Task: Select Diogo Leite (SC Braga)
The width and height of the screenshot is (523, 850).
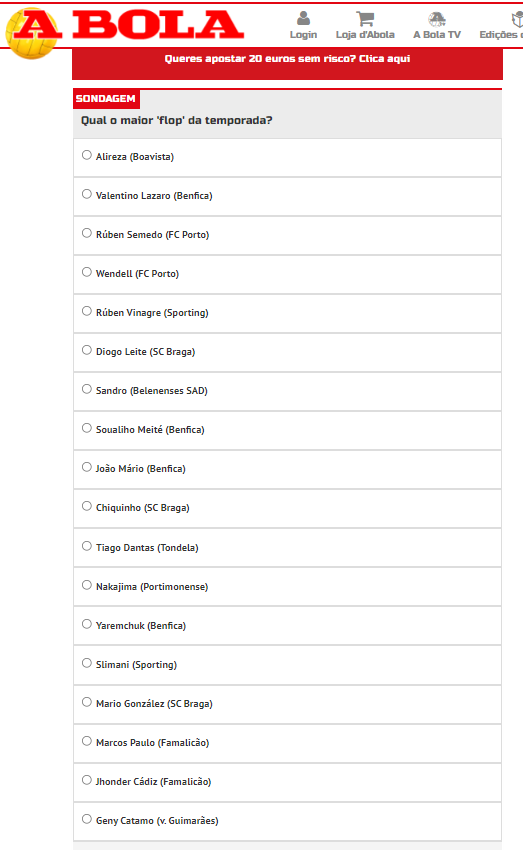Action: coord(87,350)
